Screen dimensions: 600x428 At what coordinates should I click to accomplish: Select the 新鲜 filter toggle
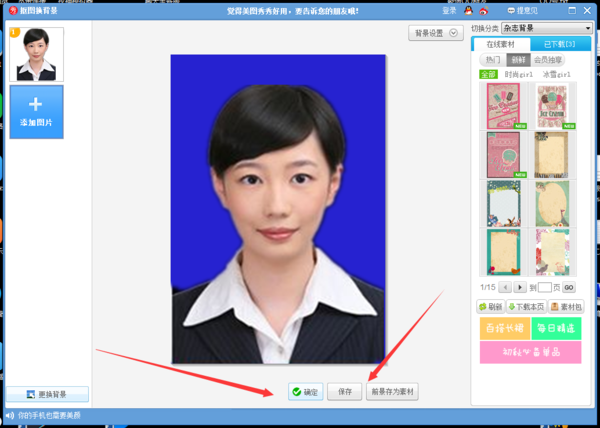click(x=518, y=60)
